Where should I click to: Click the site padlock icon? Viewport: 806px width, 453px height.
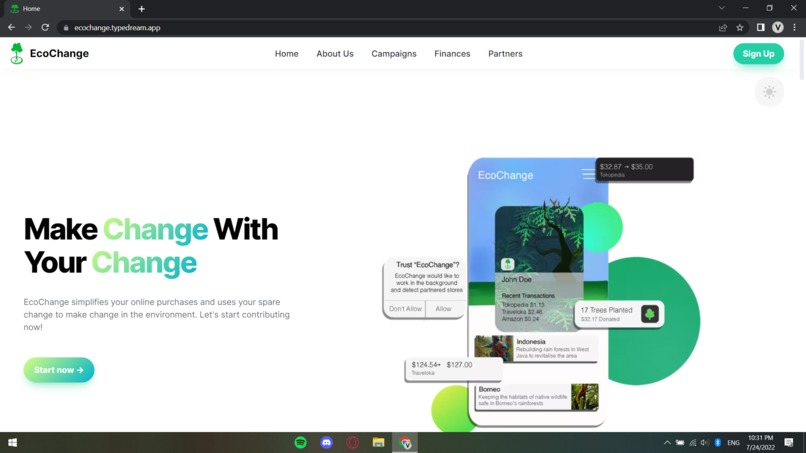66,28
